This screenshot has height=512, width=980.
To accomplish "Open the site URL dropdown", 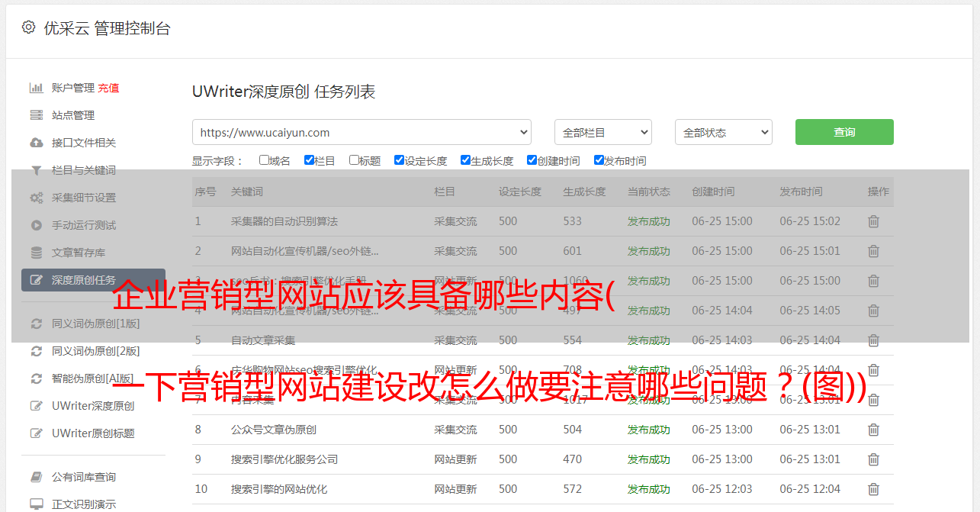I will pos(361,132).
